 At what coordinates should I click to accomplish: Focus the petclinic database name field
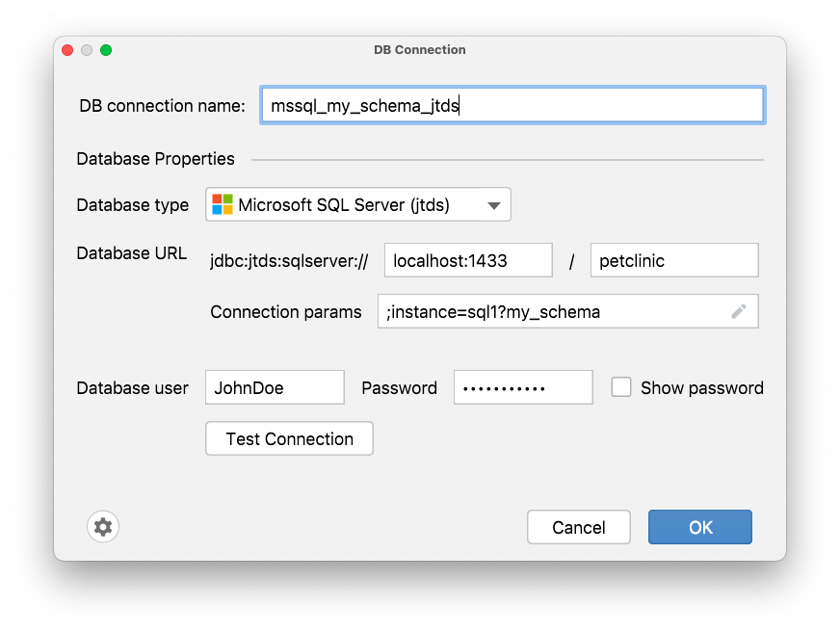point(673,259)
